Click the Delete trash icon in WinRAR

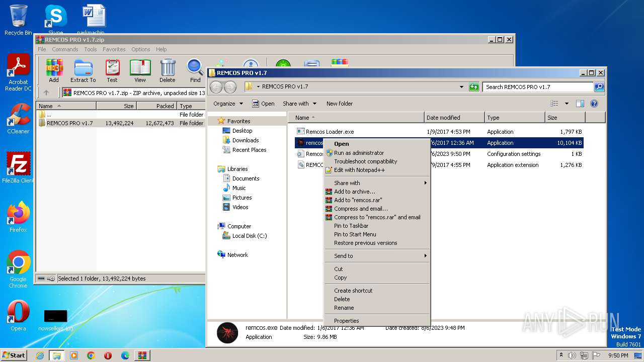168,71
